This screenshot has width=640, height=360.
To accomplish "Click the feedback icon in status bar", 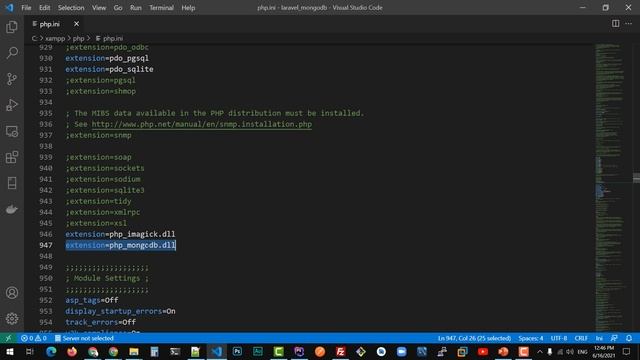I will [614, 338].
